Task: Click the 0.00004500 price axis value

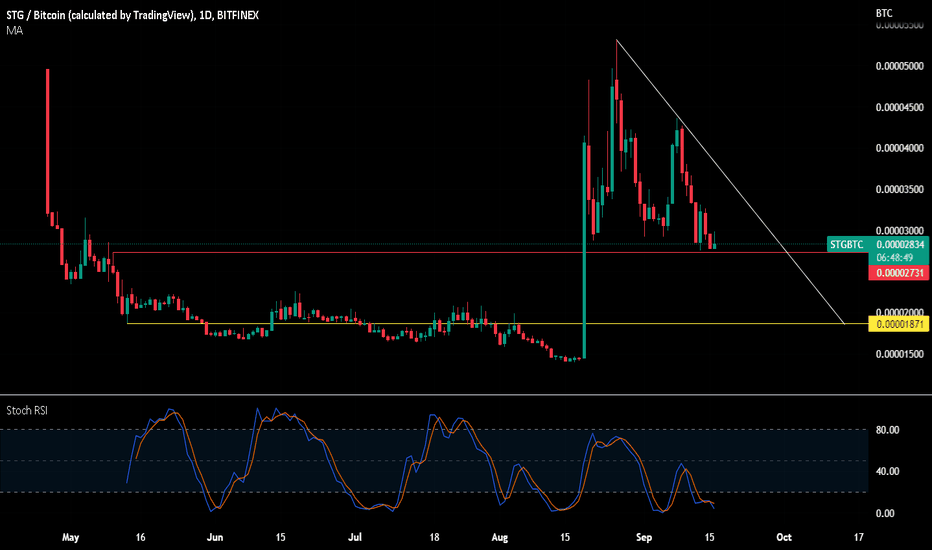Action: coord(900,108)
